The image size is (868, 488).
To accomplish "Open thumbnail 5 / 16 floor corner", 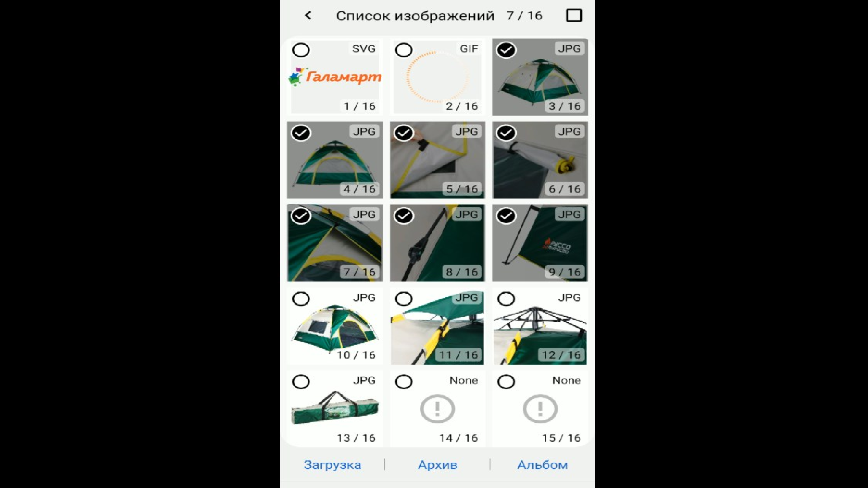I will (x=437, y=160).
